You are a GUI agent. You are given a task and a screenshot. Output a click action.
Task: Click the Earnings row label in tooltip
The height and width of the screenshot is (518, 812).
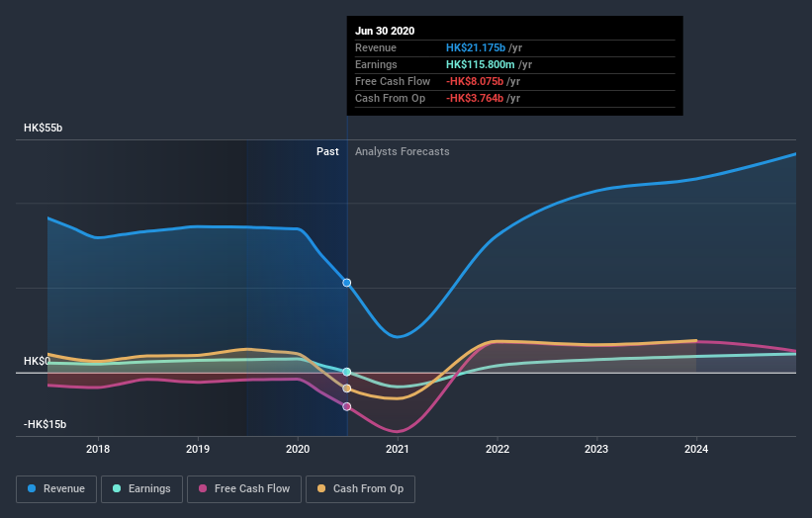coord(377,64)
